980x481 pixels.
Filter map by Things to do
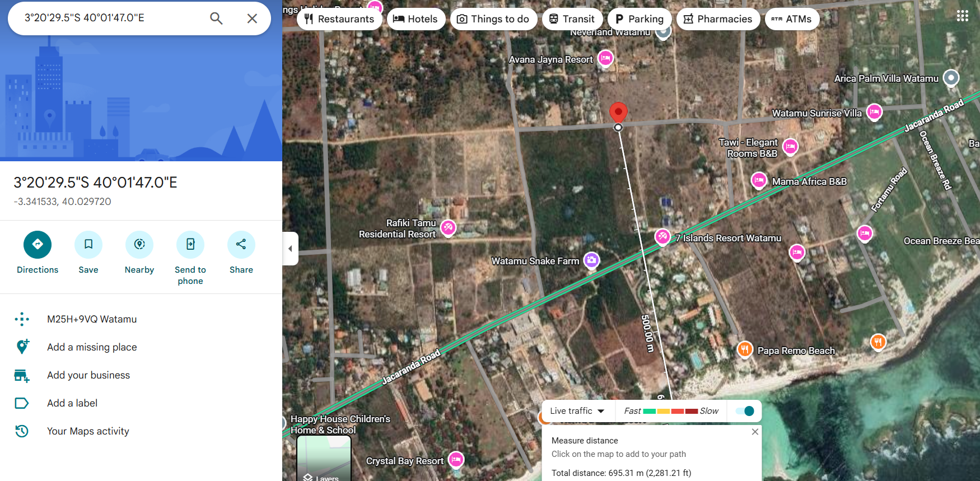493,19
